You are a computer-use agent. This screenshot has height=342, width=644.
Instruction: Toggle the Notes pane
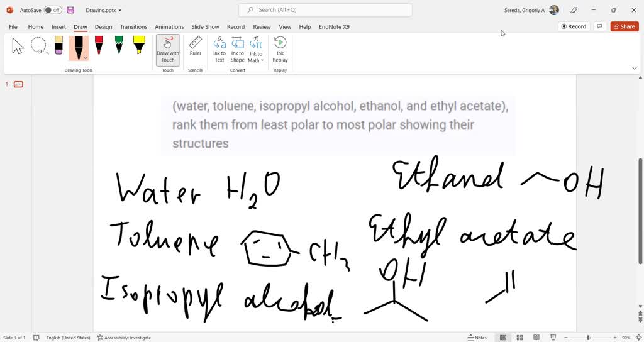[x=477, y=338]
